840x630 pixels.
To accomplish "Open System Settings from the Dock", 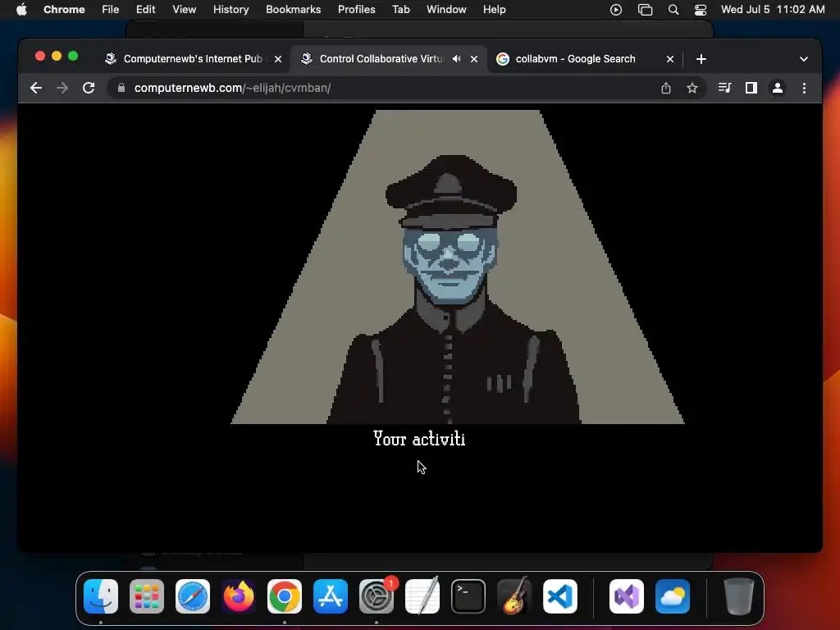I will coord(377,596).
